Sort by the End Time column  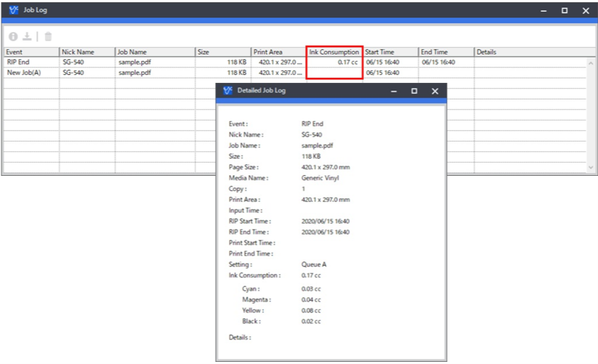point(445,52)
